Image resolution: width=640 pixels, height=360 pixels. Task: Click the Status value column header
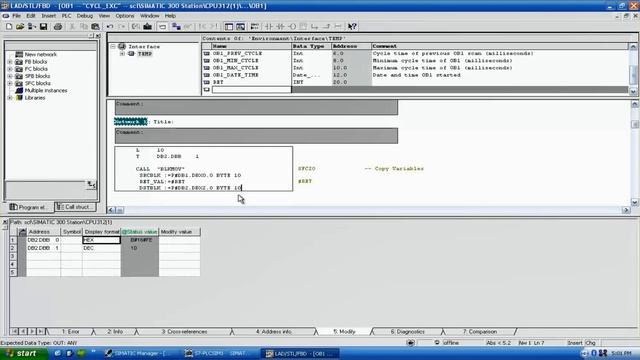coord(140,232)
